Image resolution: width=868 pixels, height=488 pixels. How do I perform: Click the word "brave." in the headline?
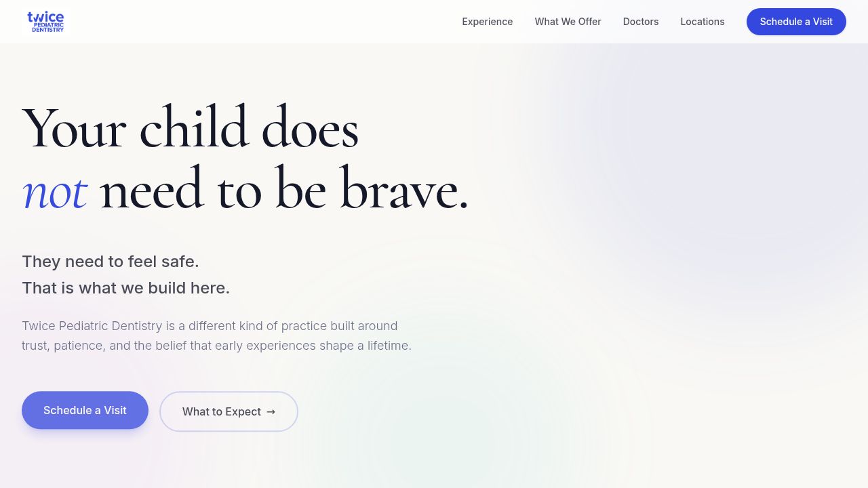click(403, 188)
